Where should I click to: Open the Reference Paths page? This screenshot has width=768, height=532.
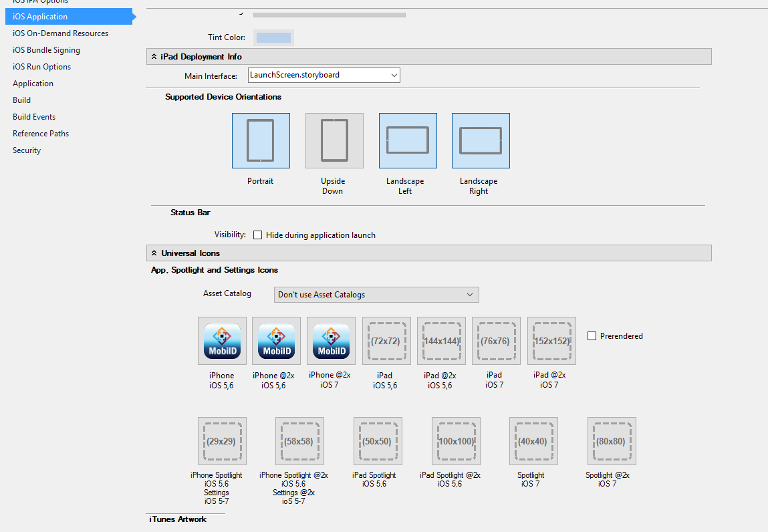tap(41, 134)
